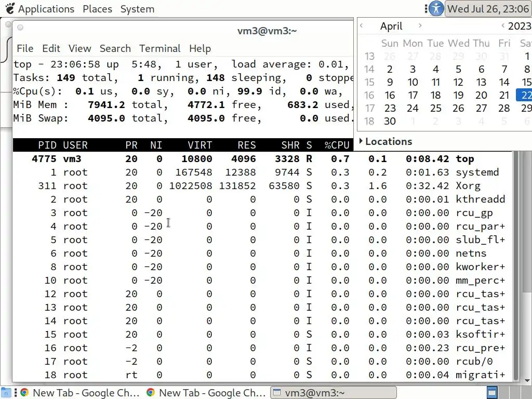Click the '7941.2' total memory value
The width and height of the screenshot is (532, 399).
click(x=106, y=105)
